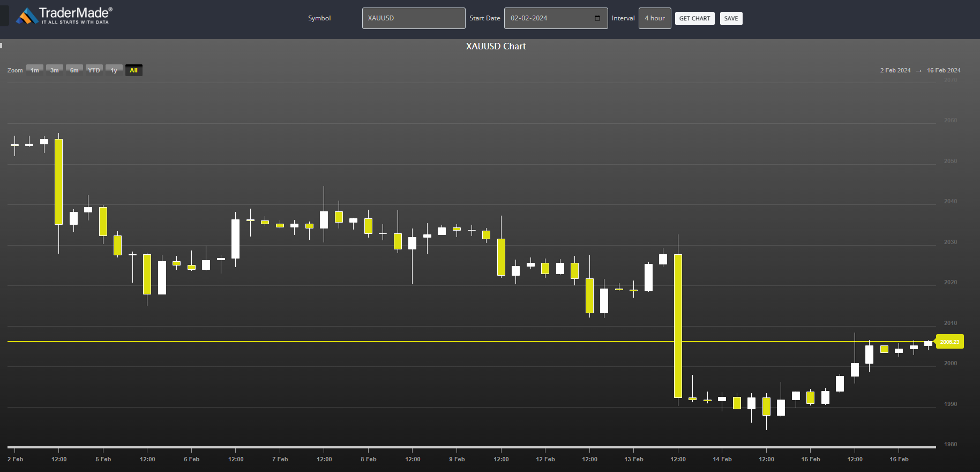The image size is (980, 472).
Task: Click the SAVE button
Action: [x=731, y=18]
